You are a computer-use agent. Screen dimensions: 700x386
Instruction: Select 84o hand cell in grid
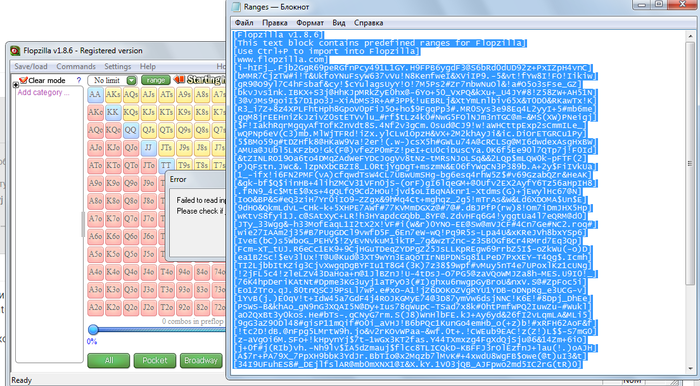point(202,272)
